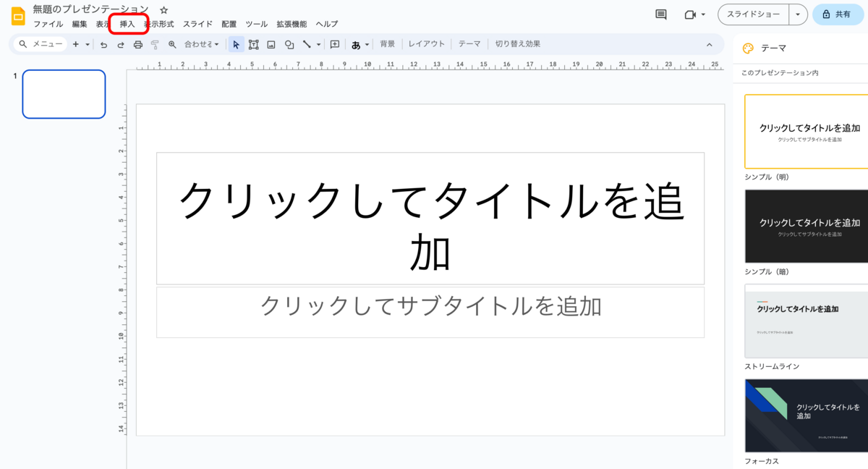The width and height of the screenshot is (868, 469).
Task: Open the 挿入 menu
Action: (x=127, y=24)
